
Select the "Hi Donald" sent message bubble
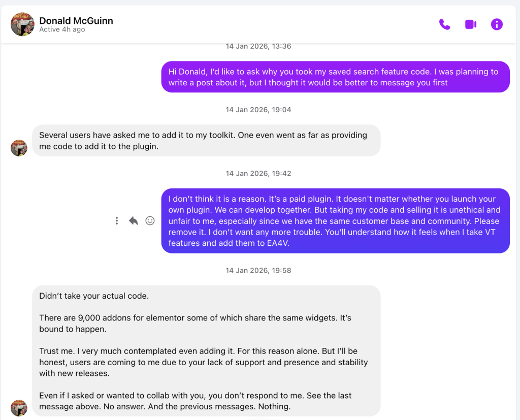click(335, 77)
